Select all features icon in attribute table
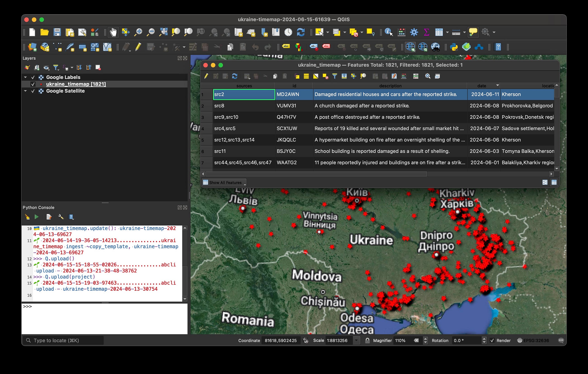Viewport: 588px width, 374px height. 306,76
